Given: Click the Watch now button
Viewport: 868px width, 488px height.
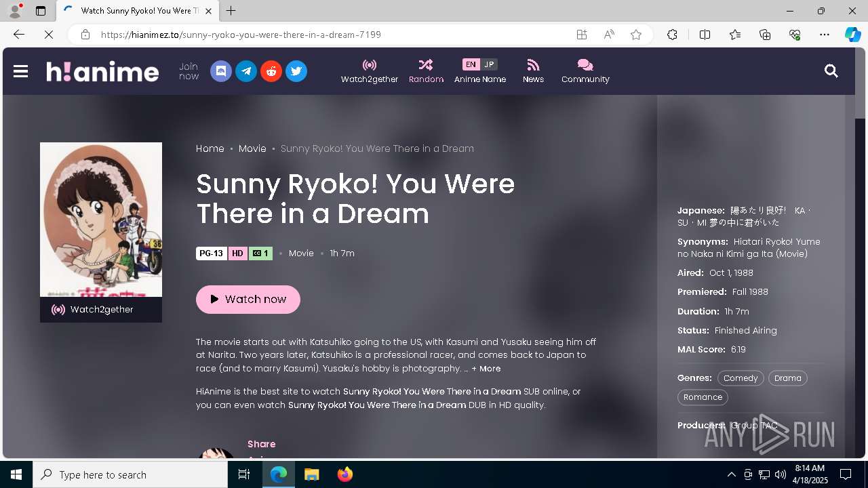Looking at the screenshot, I should [248, 299].
